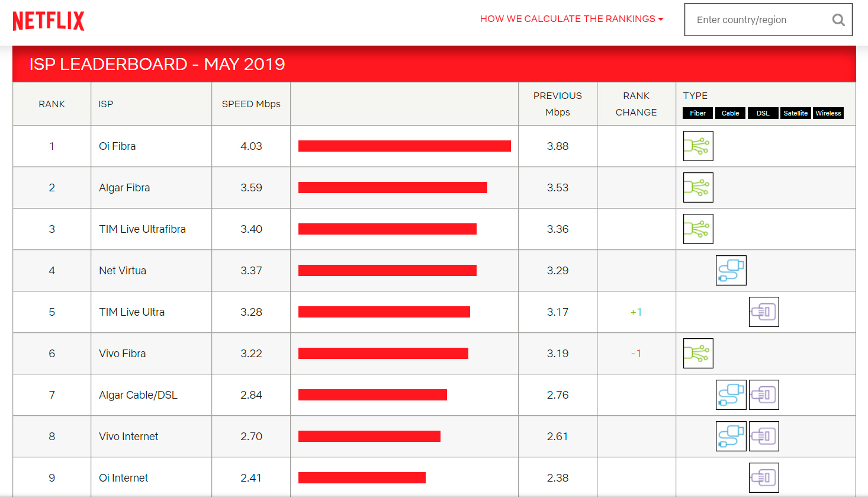868x497 pixels.
Task: Select the Satellite type legend label
Action: 795,113
